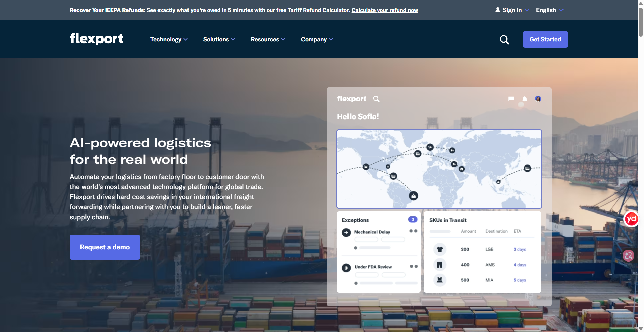
Task: Click the Under FDA Review exception text
Action: click(x=373, y=267)
